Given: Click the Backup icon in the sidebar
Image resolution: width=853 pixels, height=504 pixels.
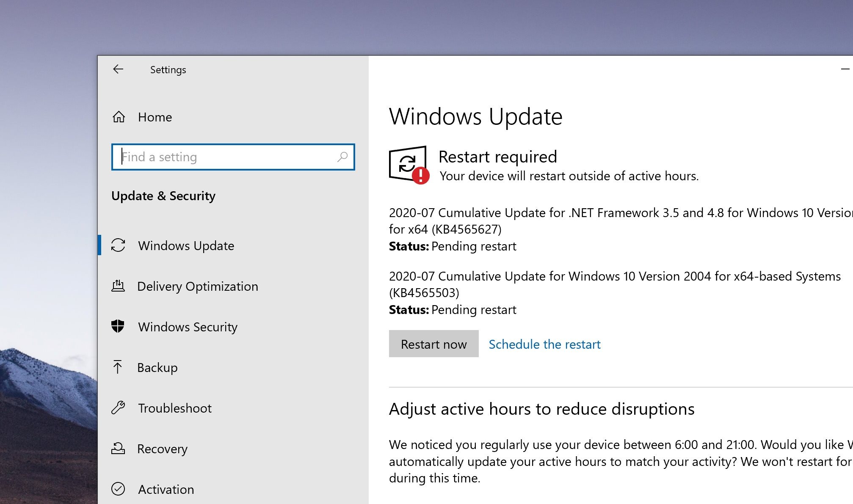Looking at the screenshot, I should [119, 367].
